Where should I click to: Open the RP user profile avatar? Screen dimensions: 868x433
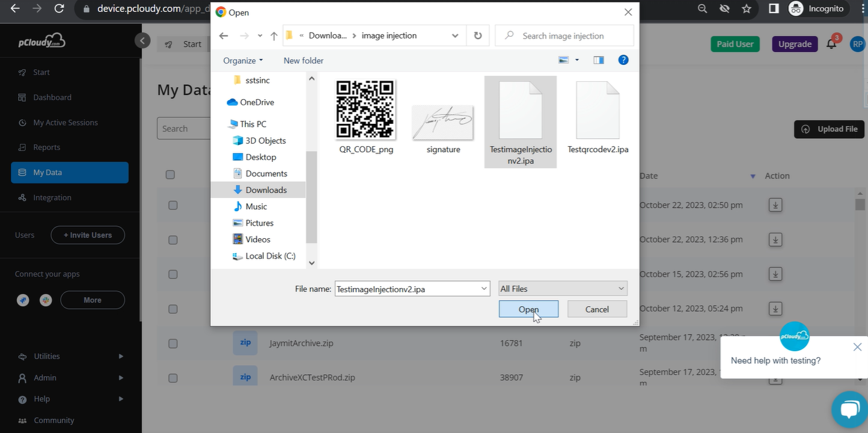pyautogui.click(x=858, y=44)
